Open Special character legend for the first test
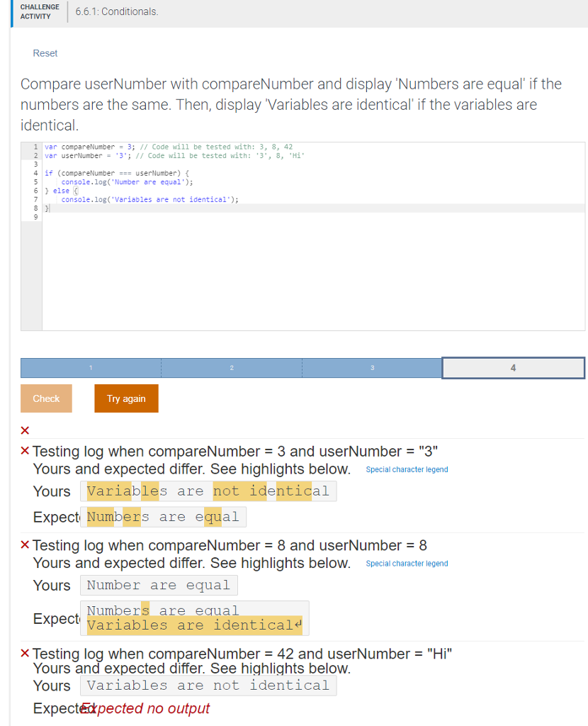The width and height of the screenshot is (588, 726). click(407, 469)
